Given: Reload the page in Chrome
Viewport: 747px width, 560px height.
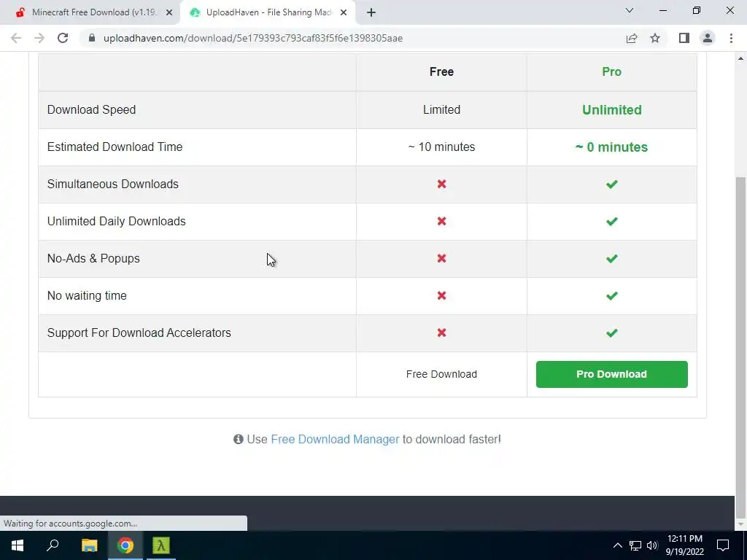Looking at the screenshot, I should tap(63, 38).
